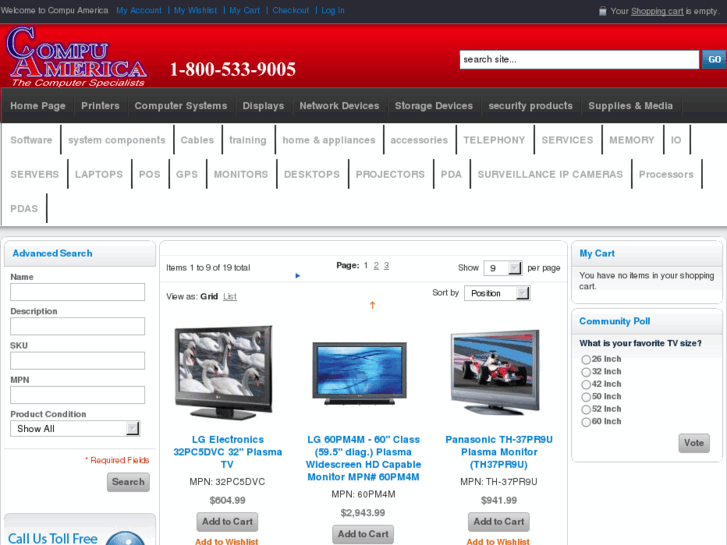
Task: Click the Panasonic TH-37PR9U thumbnail
Action: point(496,372)
